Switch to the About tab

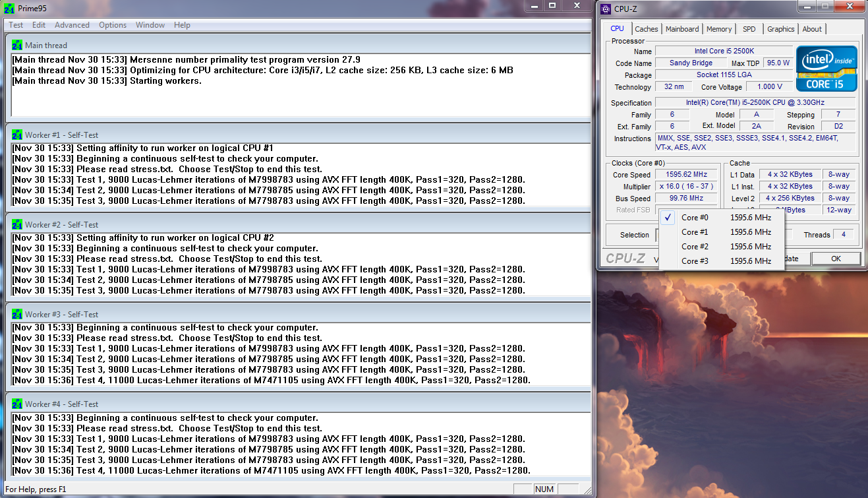click(x=812, y=29)
